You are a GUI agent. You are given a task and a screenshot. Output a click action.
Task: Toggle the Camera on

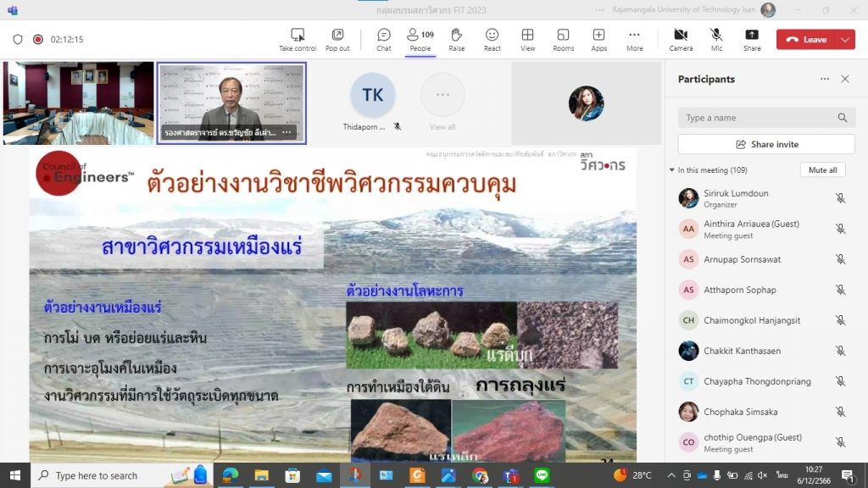681,39
